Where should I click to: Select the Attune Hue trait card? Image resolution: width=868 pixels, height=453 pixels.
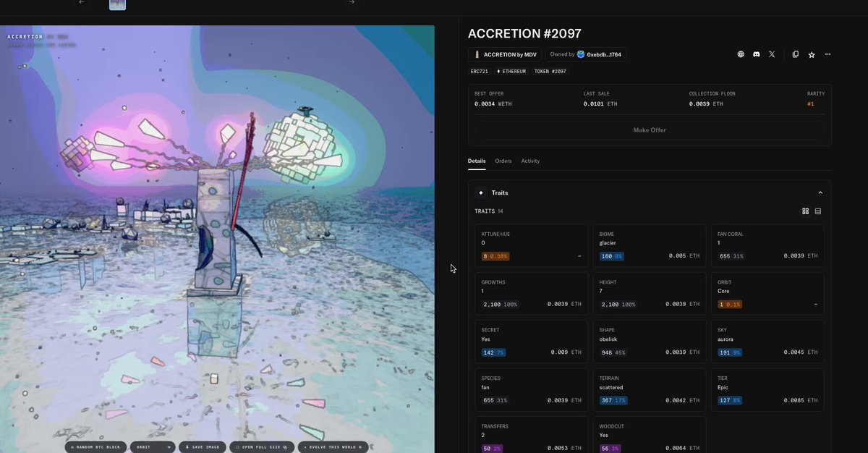[x=531, y=245]
